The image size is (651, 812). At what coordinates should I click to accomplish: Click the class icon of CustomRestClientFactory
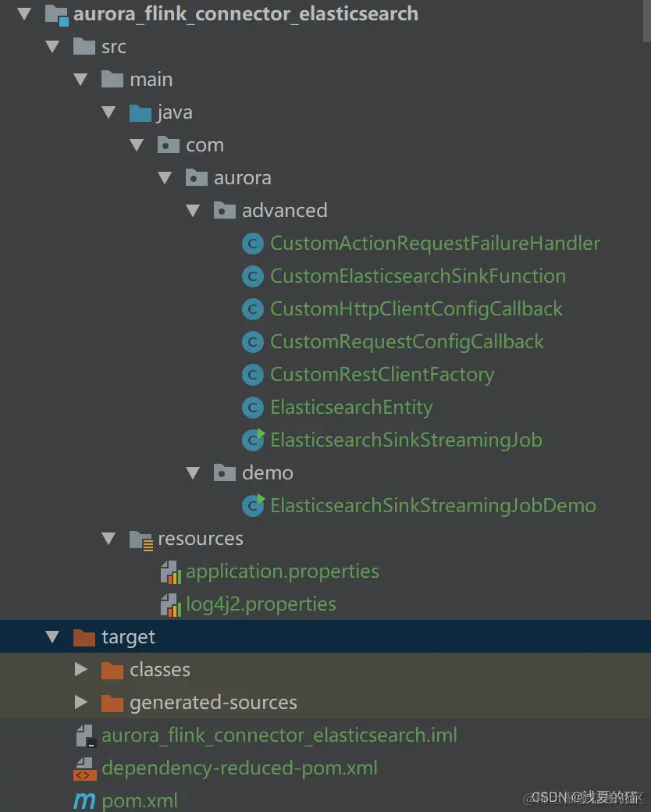pos(253,375)
